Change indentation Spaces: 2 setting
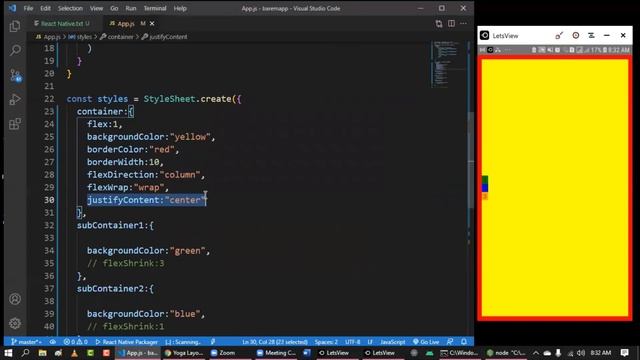Screen dimensions: 640x360 click(326, 342)
